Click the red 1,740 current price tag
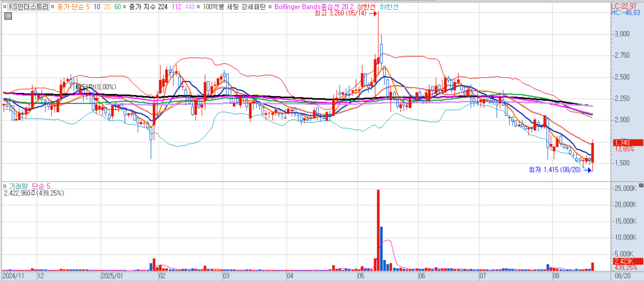 628,143
